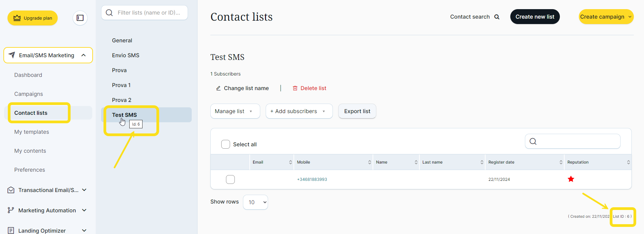Click the Contact search magnifier icon
Image resolution: width=644 pixels, height=234 pixels.
[x=497, y=17]
